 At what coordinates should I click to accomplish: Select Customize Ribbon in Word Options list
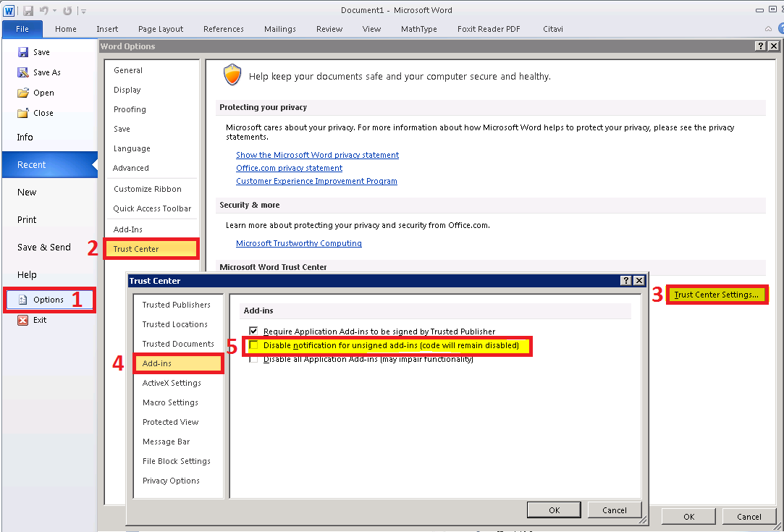(148, 189)
